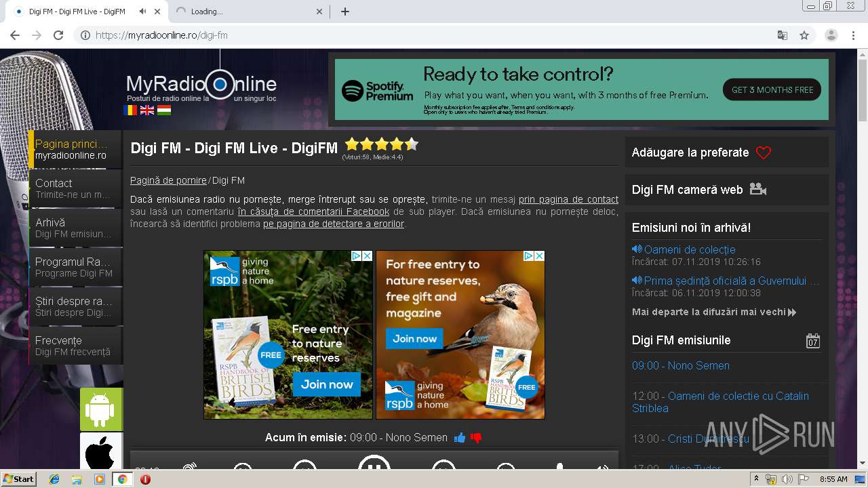Add station to favorites with heart icon

click(x=764, y=153)
